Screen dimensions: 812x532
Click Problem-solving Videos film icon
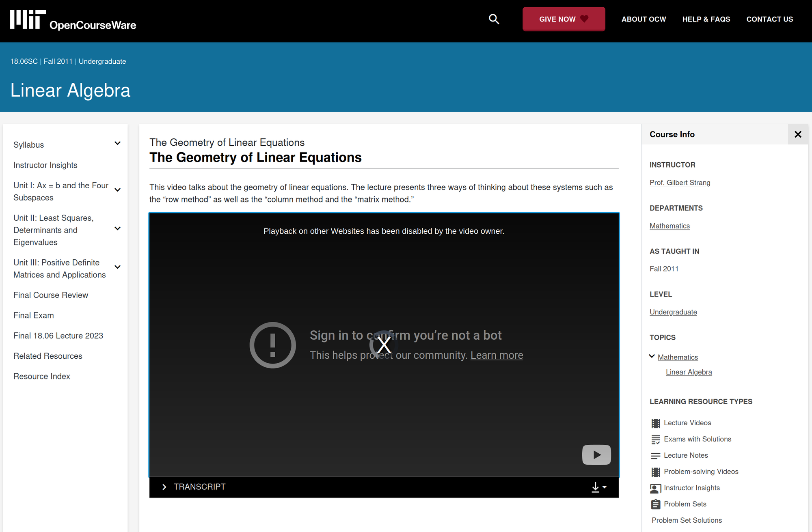655,472
